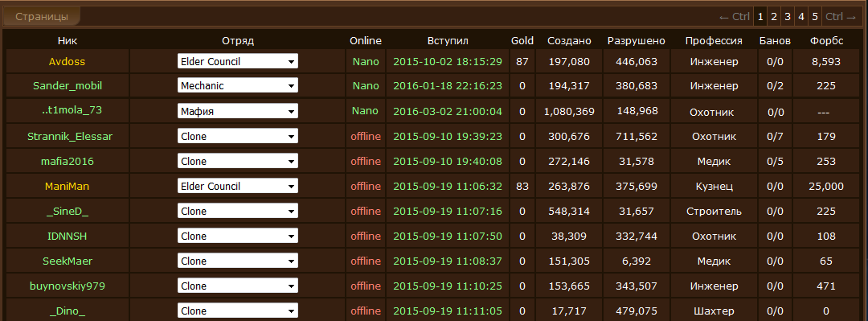Select page 4 in pagination
This screenshot has height=321, width=868.
801,17
